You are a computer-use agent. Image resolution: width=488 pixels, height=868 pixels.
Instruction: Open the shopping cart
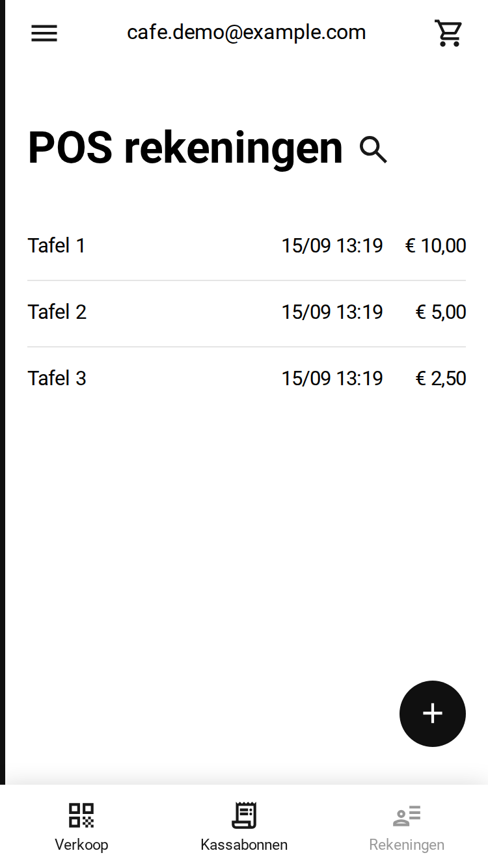click(x=448, y=33)
